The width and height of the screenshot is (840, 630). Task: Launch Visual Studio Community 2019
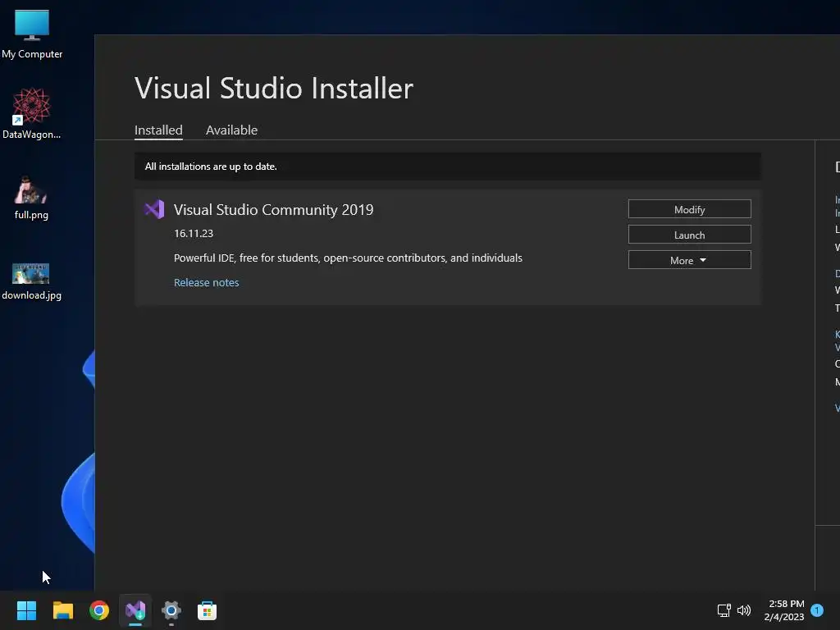[x=689, y=235]
